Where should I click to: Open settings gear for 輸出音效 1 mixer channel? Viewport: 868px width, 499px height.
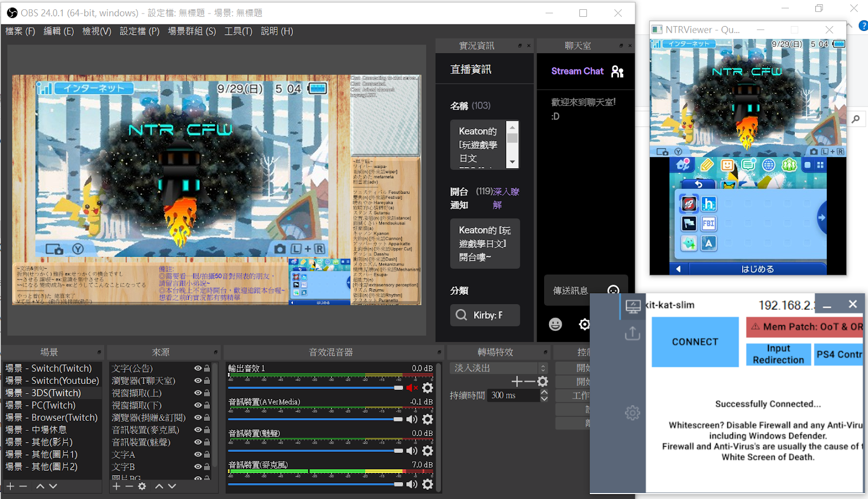click(x=427, y=388)
